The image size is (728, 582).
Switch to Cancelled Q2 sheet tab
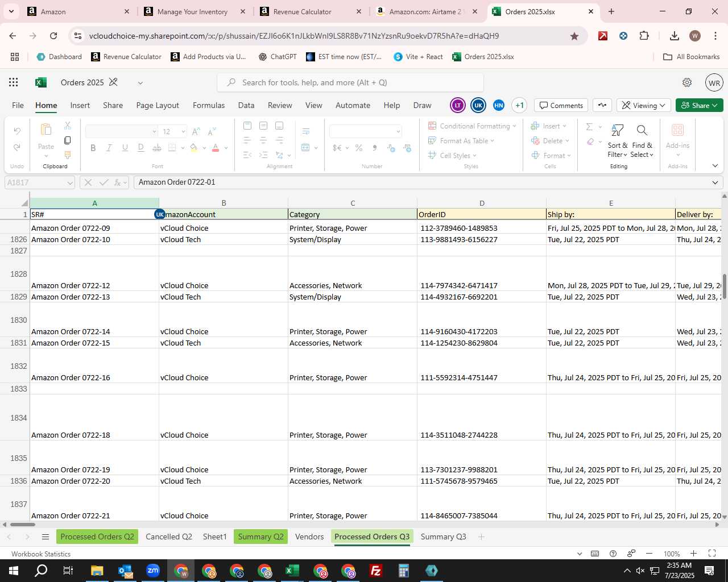169,537
